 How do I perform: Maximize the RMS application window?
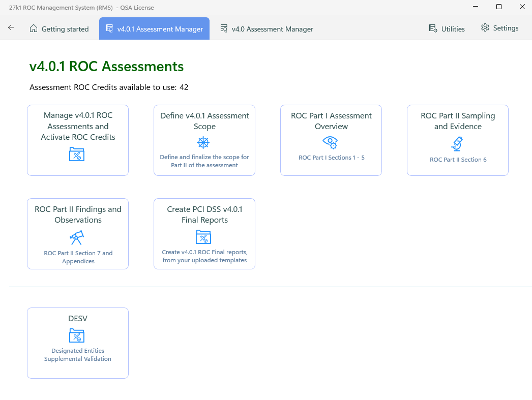point(499,7)
